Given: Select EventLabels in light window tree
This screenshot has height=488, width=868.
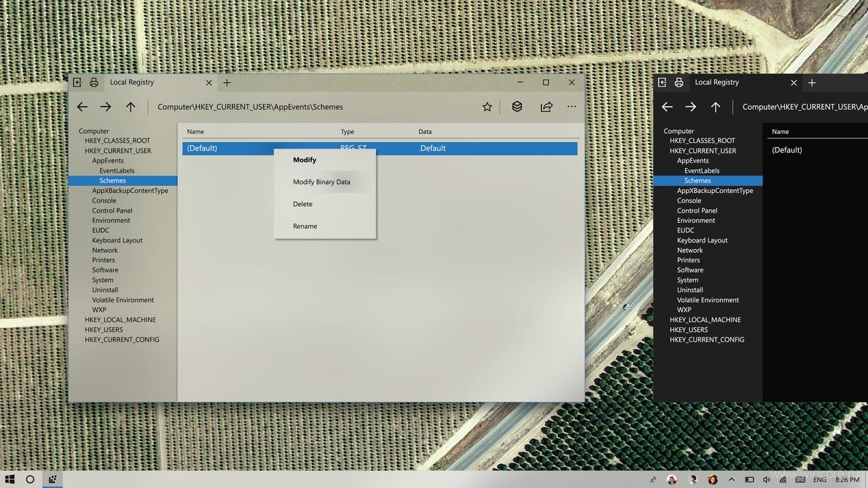Looking at the screenshot, I should click(117, 170).
